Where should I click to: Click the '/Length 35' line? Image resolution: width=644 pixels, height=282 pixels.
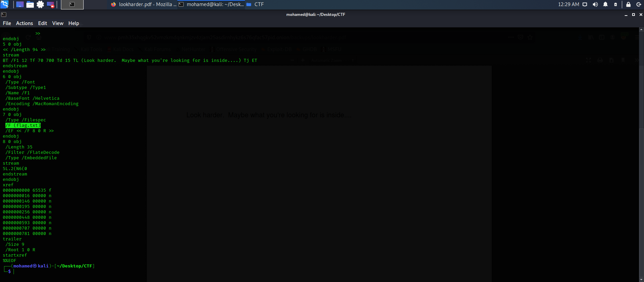19,147
